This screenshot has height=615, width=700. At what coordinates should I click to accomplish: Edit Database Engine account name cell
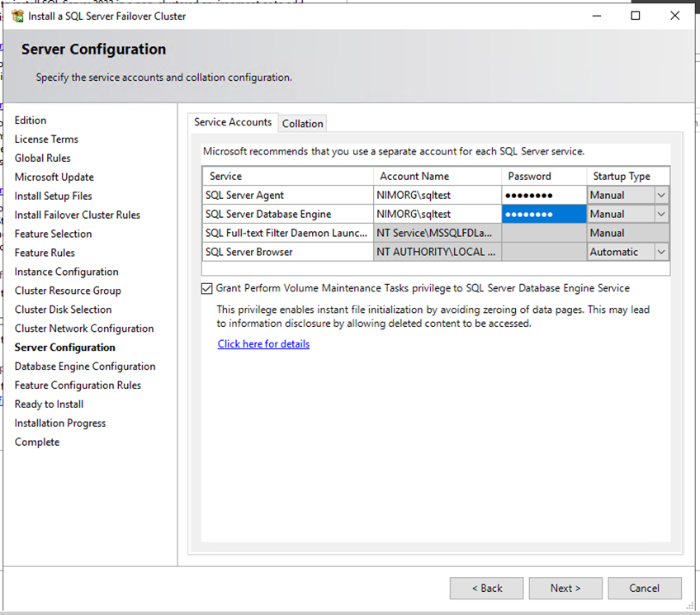[437, 215]
